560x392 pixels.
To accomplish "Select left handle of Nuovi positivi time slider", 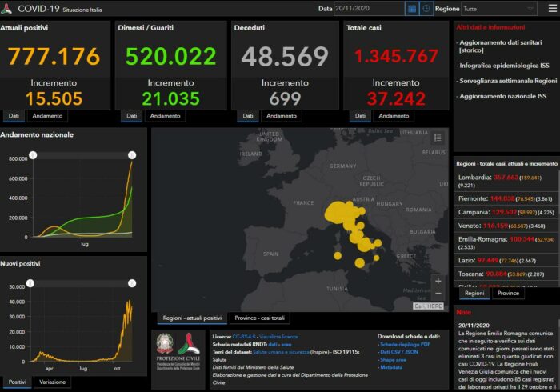I will coord(30,283).
